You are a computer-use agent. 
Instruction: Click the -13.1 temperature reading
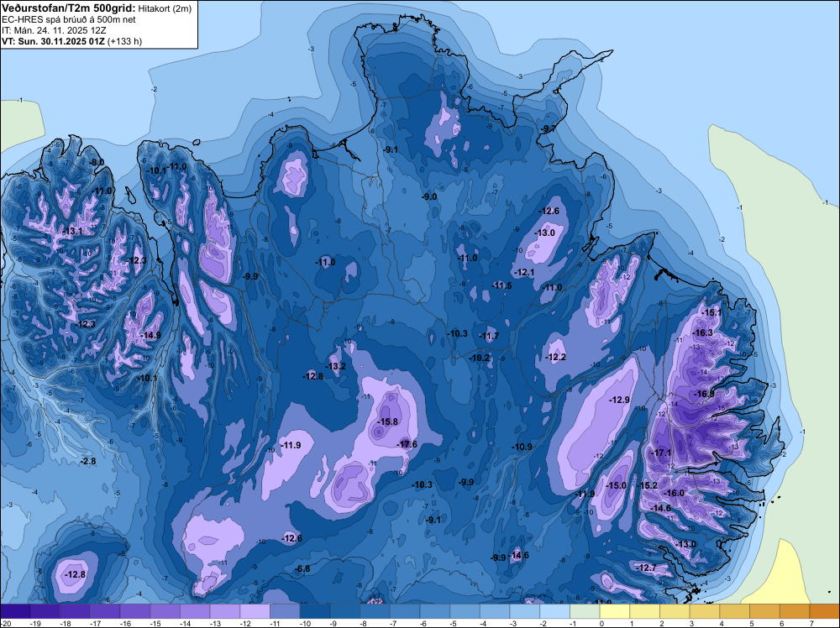pyautogui.click(x=72, y=231)
